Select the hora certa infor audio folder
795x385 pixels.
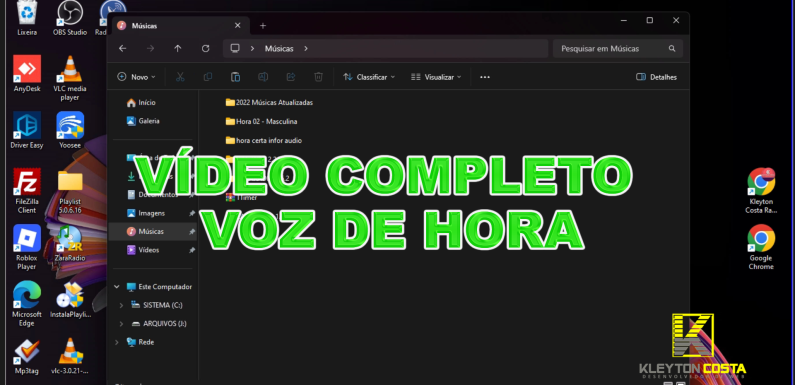(264, 141)
